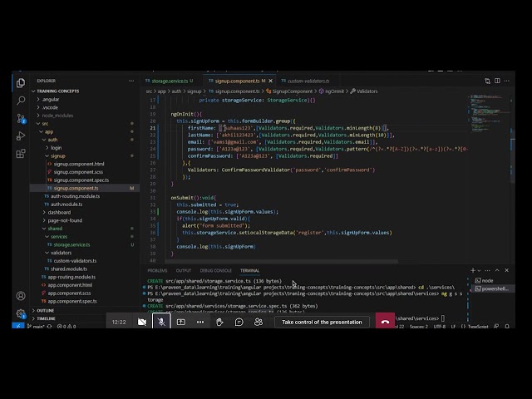The width and height of the screenshot is (532, 399).
Task: Expand the .angular folder
Action: pos(51,99)
